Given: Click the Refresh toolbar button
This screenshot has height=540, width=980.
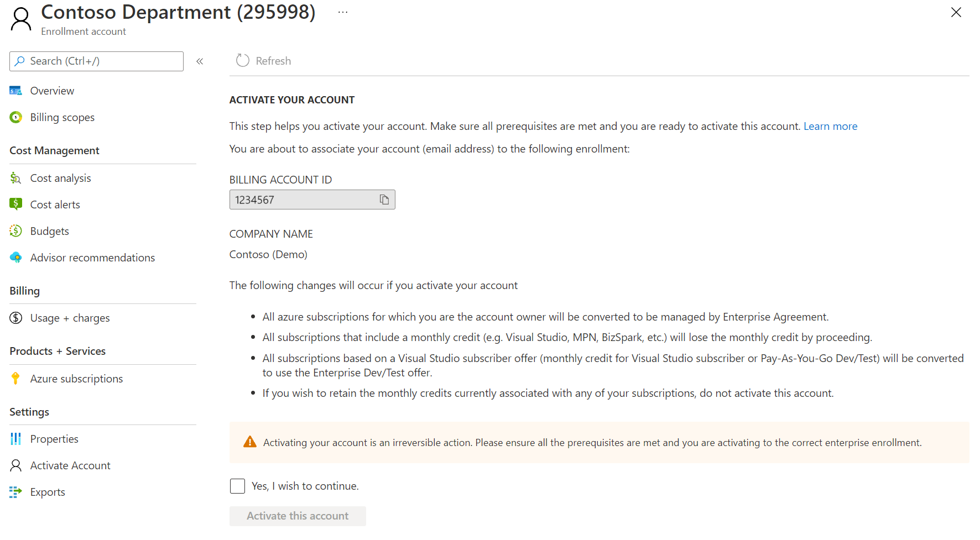Looking at the screenshot, I should [x=264, y=61].
